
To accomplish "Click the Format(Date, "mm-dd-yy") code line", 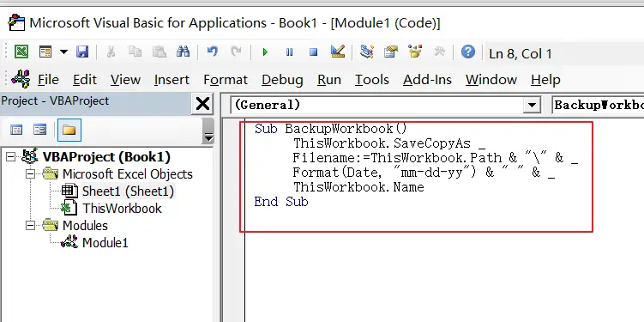I will point(424,173).
